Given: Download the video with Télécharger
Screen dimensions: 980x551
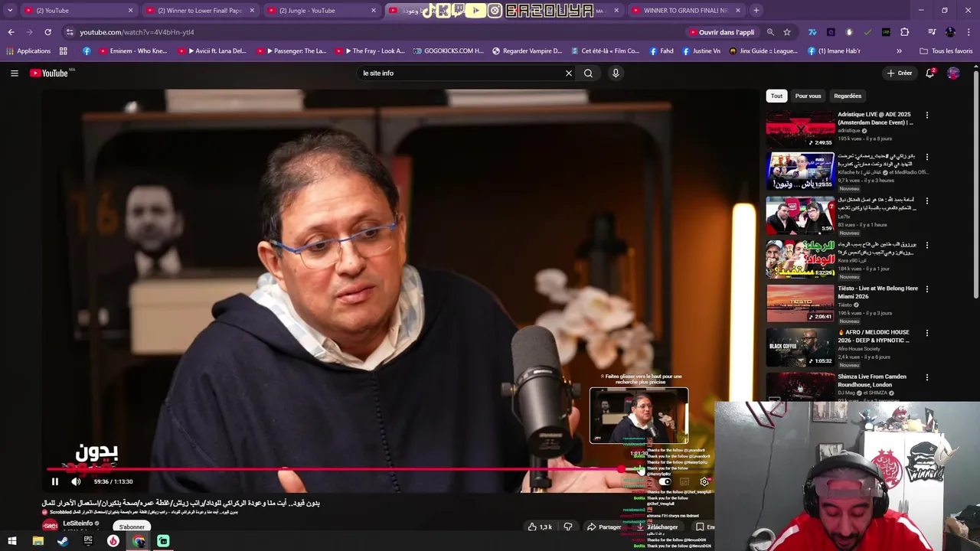Looking at the screenshot, I should coord(657,527).
